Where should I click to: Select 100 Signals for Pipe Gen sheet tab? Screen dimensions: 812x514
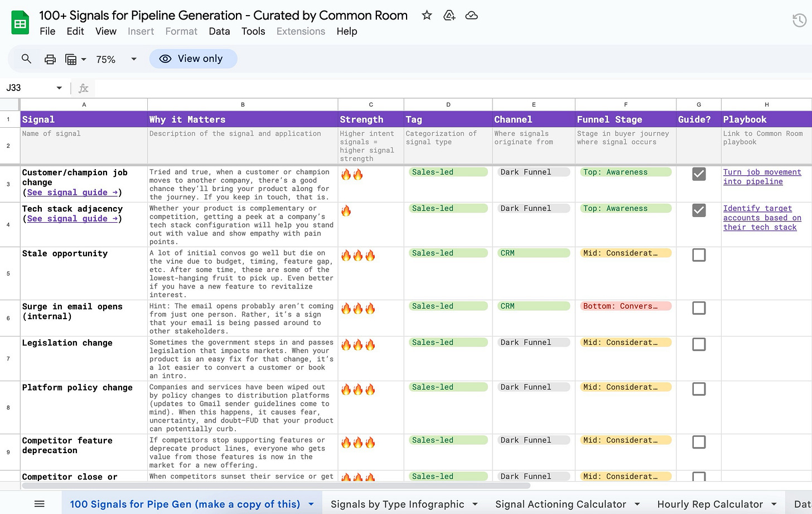coord(185,504)
